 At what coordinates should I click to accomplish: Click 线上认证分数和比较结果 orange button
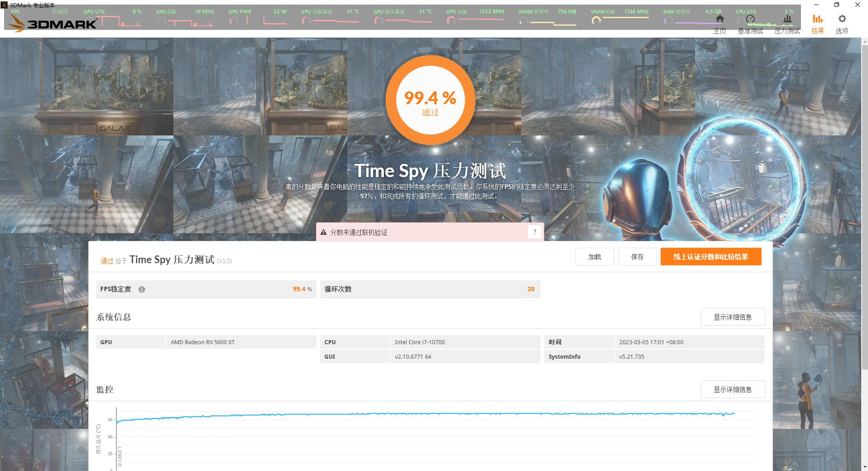click(710, 256)
